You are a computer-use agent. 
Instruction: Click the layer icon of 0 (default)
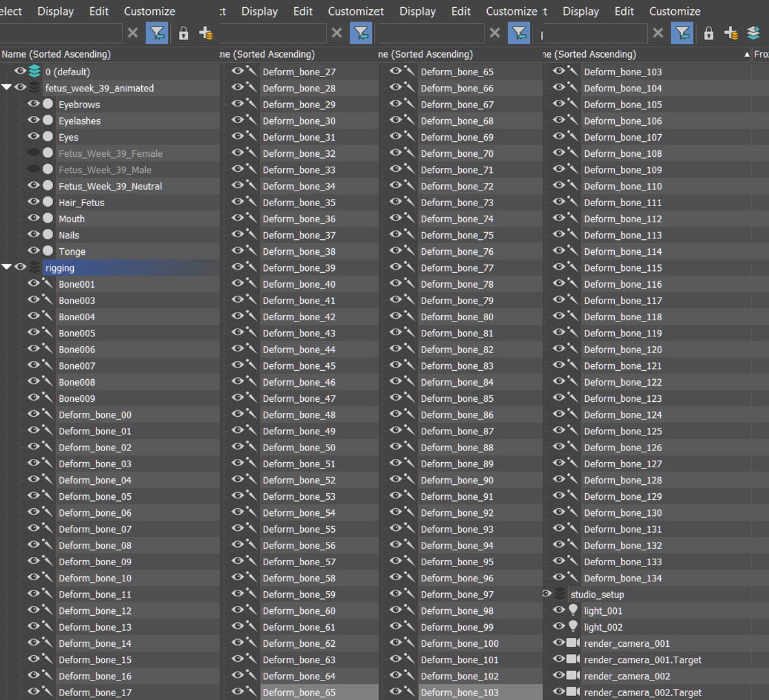pyautogui.click(x=34, y=71)
